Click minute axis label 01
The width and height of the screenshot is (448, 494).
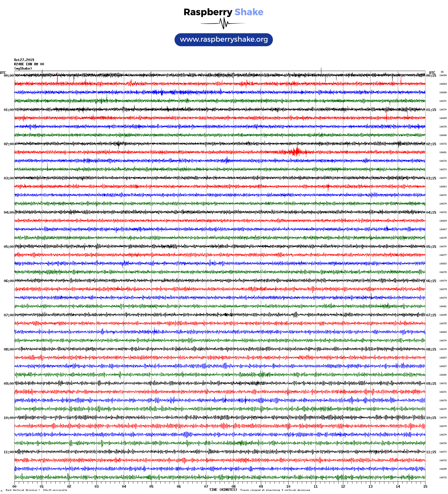[x=42, y=487]
